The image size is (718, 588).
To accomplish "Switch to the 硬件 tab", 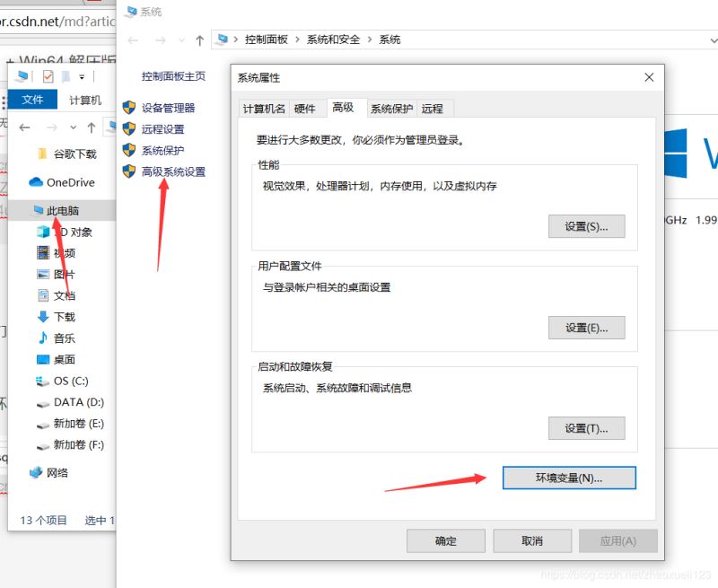I will tap(305, 108).
